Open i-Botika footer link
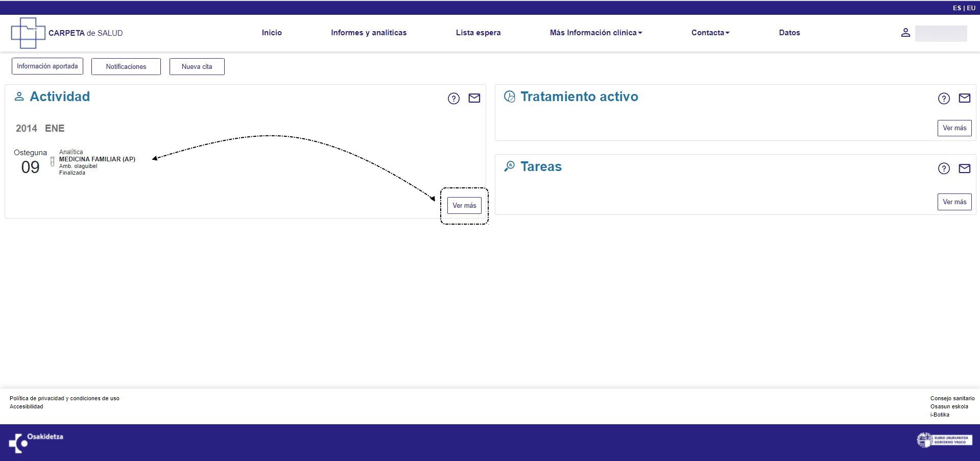Viewport: 980px width, 461px height. coord(940,415)
